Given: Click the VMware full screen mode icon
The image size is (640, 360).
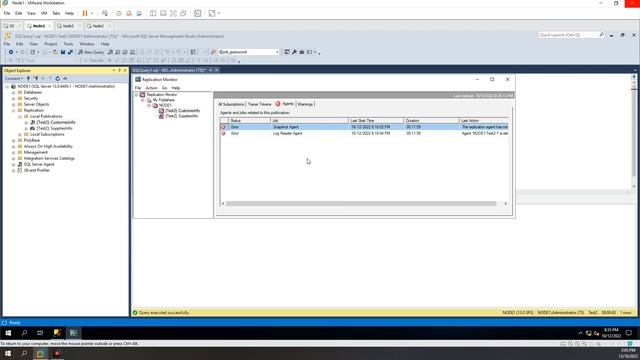Looking at the screenshot, I should click(x=173, y=13).
